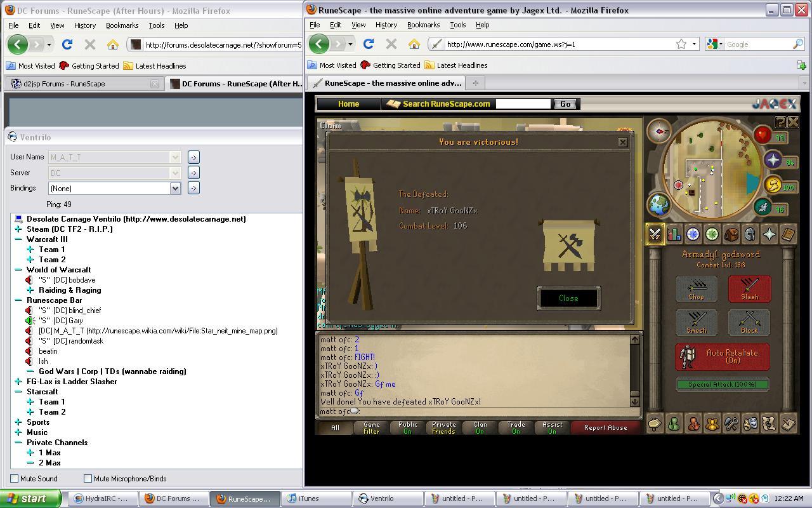This screenshot has width=812, height=508.
Task: Open the Music Player note icon
Action: (769, 423)
